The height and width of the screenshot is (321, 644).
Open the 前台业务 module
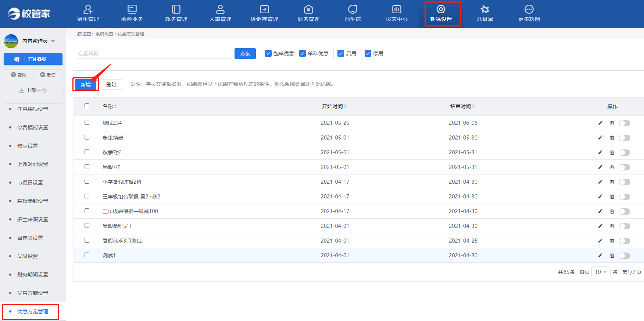click(x=132, y=14)
